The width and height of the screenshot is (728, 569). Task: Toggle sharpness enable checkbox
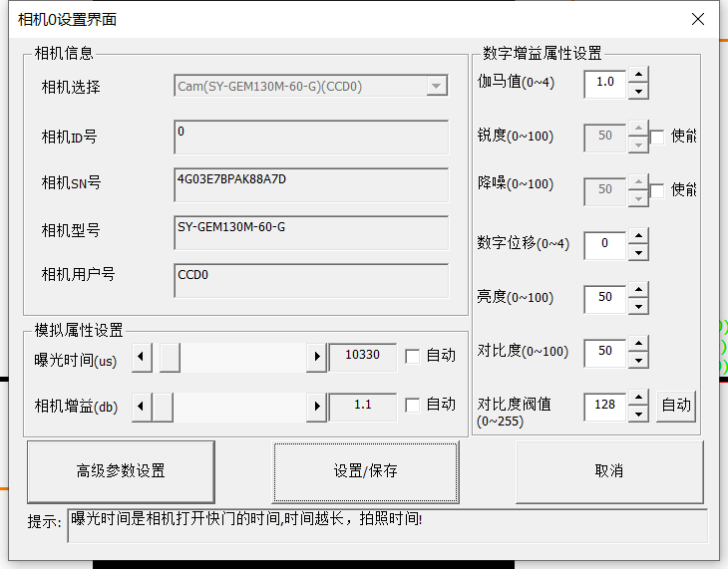[x=657, y=137]
